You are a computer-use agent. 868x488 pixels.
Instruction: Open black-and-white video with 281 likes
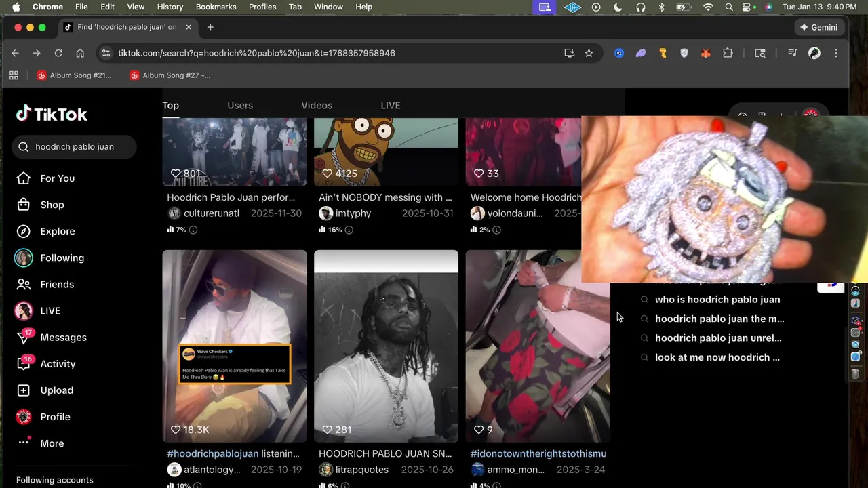point(386,346)
